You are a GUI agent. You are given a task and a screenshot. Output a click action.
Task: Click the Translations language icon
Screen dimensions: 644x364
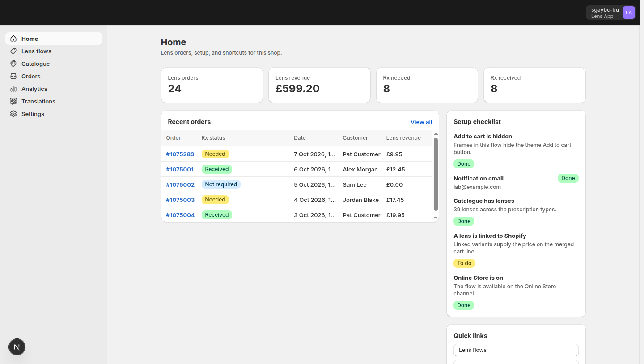tap(13, 101)
